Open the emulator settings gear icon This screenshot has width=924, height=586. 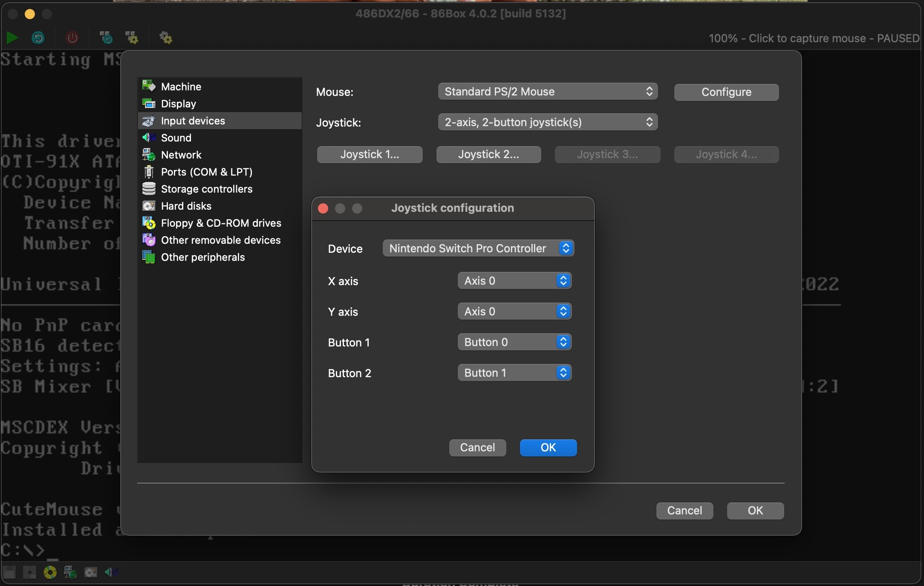[x=166, y=38]
